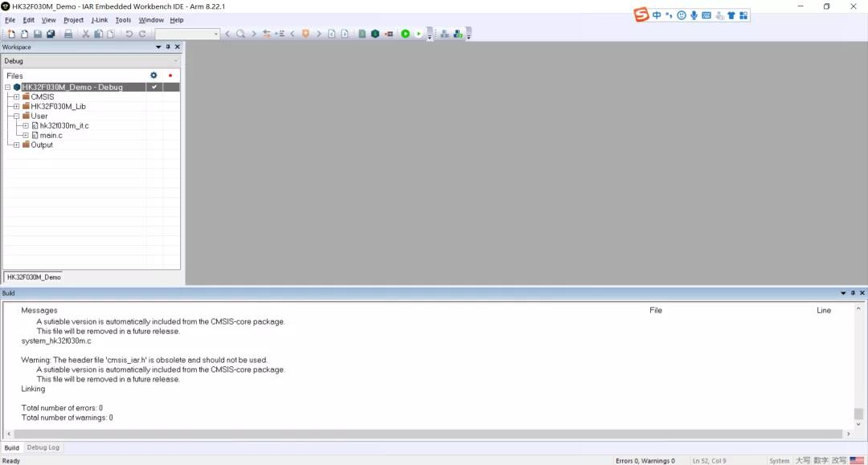This screenshot has height=465, width=868.
Task: Switch to the Debug Log tab
Action: click(43, 448)
